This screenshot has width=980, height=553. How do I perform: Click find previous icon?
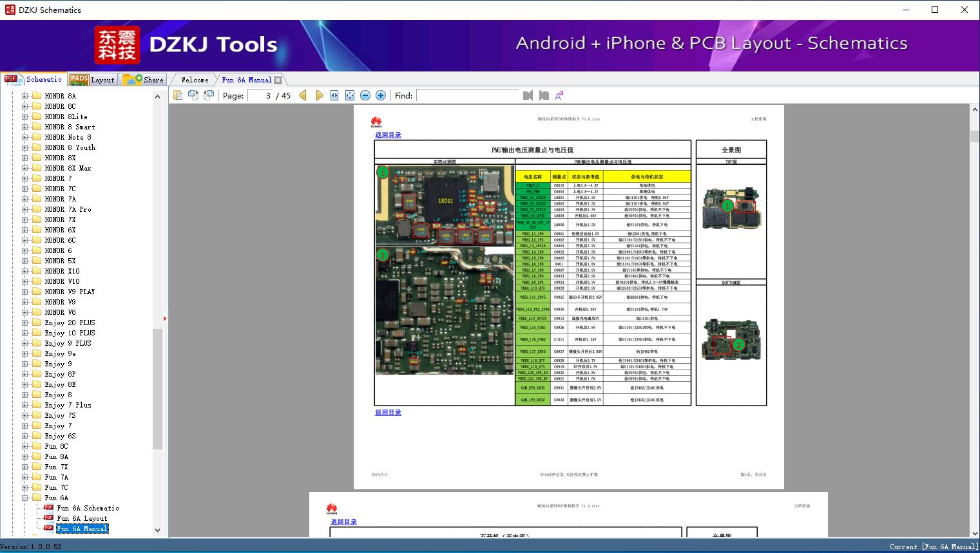[528, 95]
